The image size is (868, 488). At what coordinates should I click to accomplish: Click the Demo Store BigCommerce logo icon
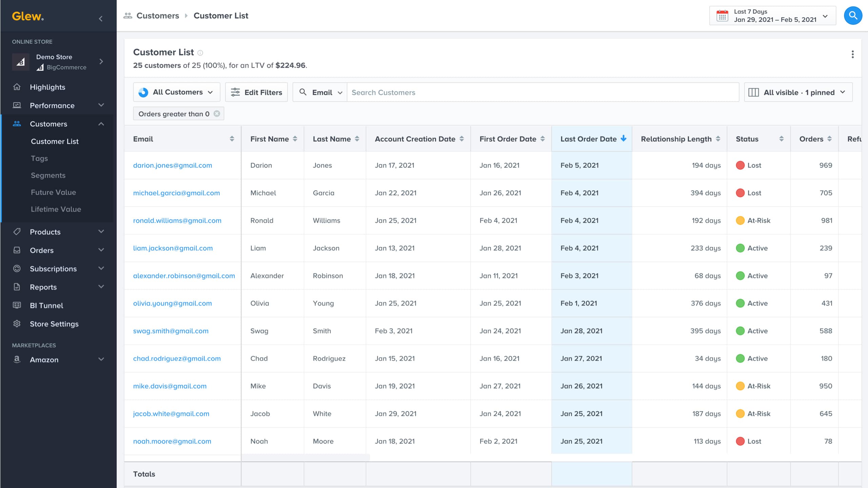[x=21, y=62]
